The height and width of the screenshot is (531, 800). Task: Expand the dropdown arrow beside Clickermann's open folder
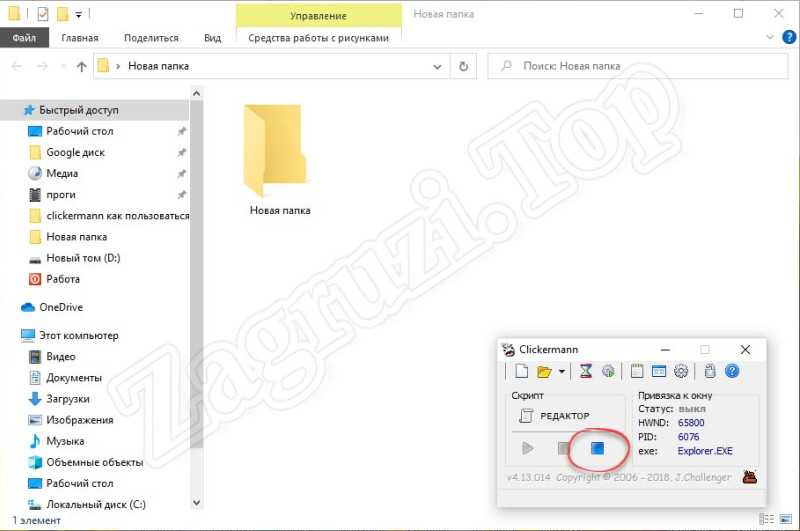(x=562, y=371)
